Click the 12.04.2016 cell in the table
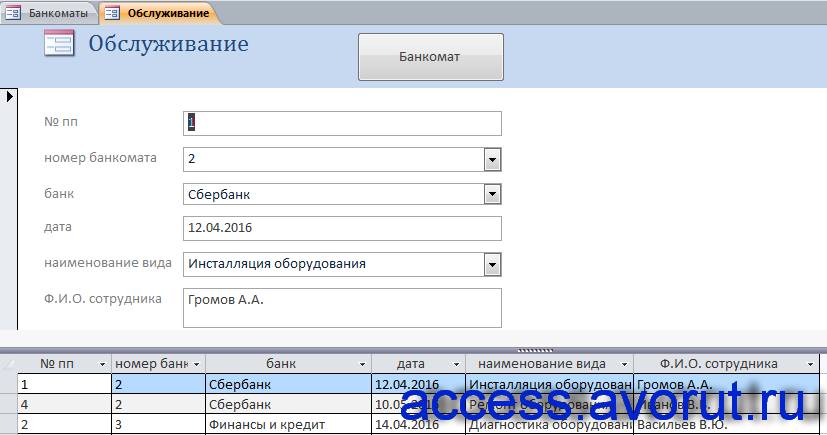The width and height of the screenshot is (827, 435). [419, 384]
